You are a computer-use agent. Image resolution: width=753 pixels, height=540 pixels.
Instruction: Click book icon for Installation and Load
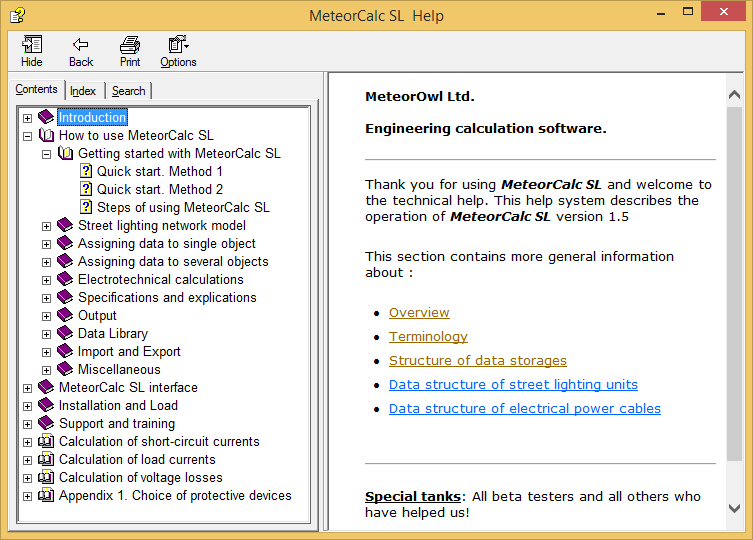tap(46, 405)
